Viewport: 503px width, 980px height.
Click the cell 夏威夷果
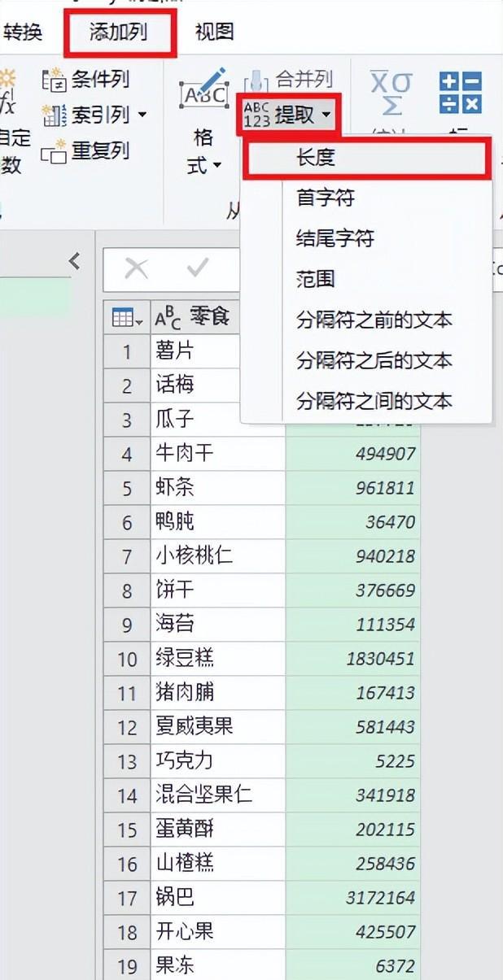pyautogui.click(x=217, y=727)
